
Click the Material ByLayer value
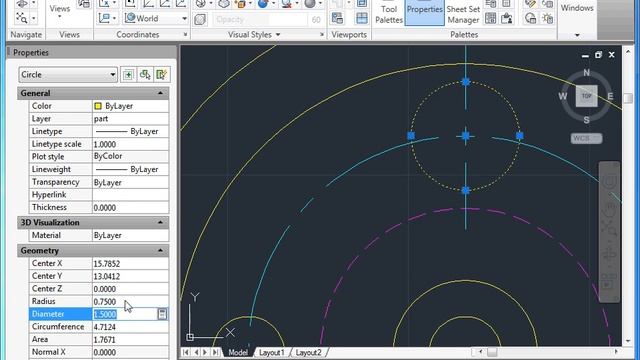[x=130, y=236]
